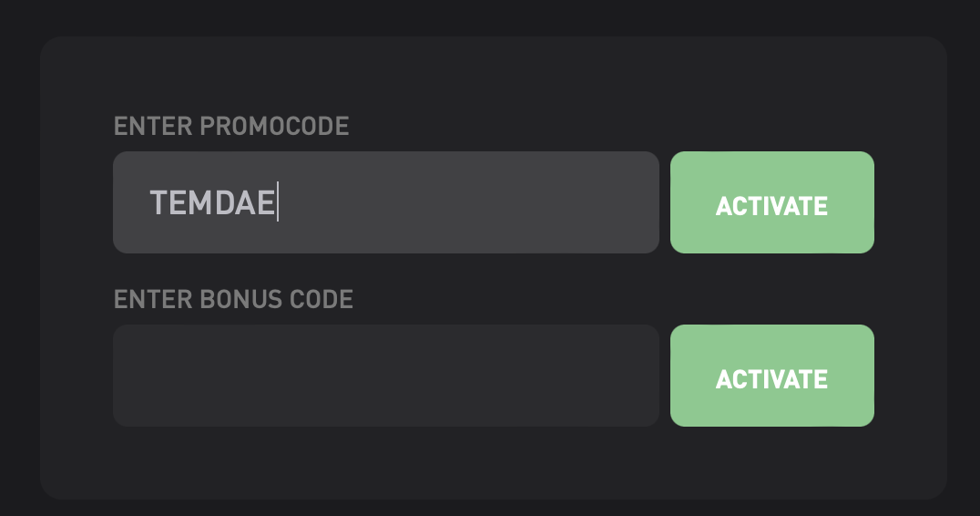
Task: Click the ACTIVATE text on the lower green button
Action: pos(771,379)
